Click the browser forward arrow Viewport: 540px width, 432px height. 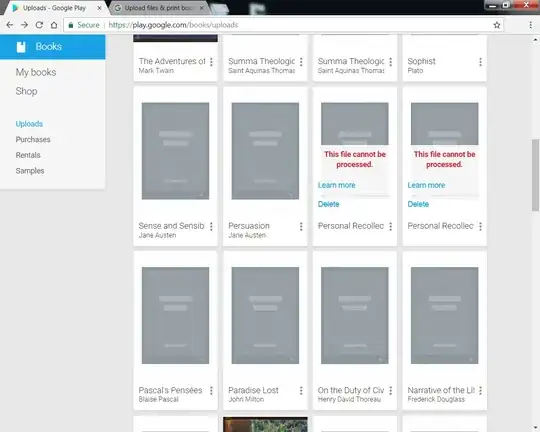[x=24, y=25]
